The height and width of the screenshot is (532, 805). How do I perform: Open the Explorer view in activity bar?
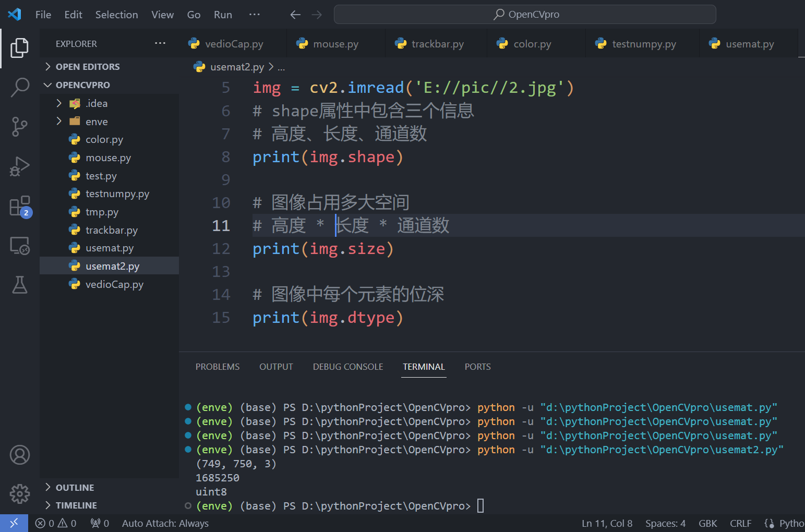[x=20, y=48]
